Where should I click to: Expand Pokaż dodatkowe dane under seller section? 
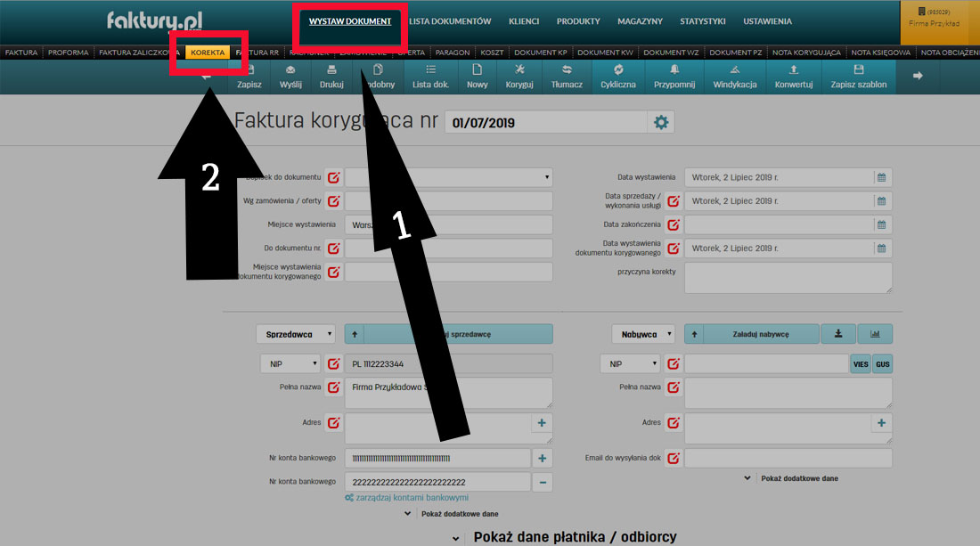(x=460, y=514)
